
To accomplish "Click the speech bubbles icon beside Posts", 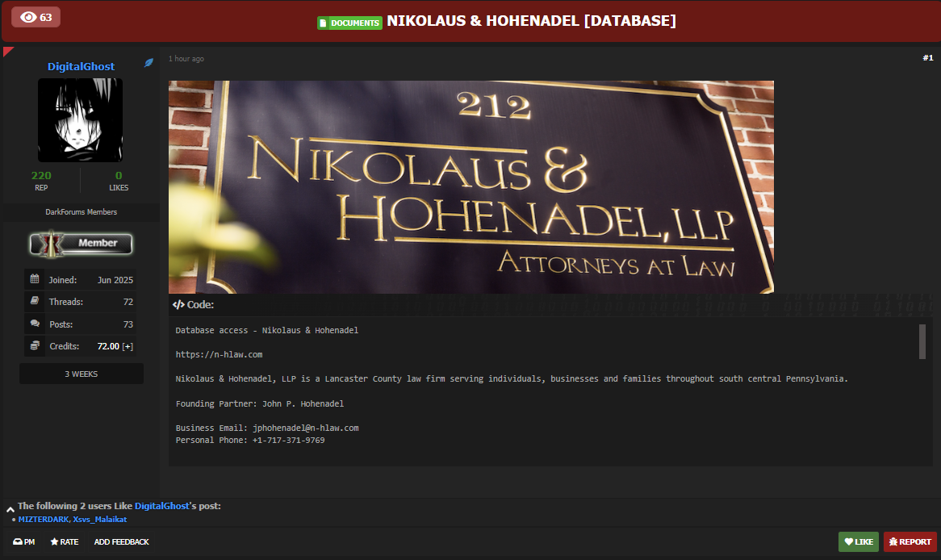I will 35,324.
